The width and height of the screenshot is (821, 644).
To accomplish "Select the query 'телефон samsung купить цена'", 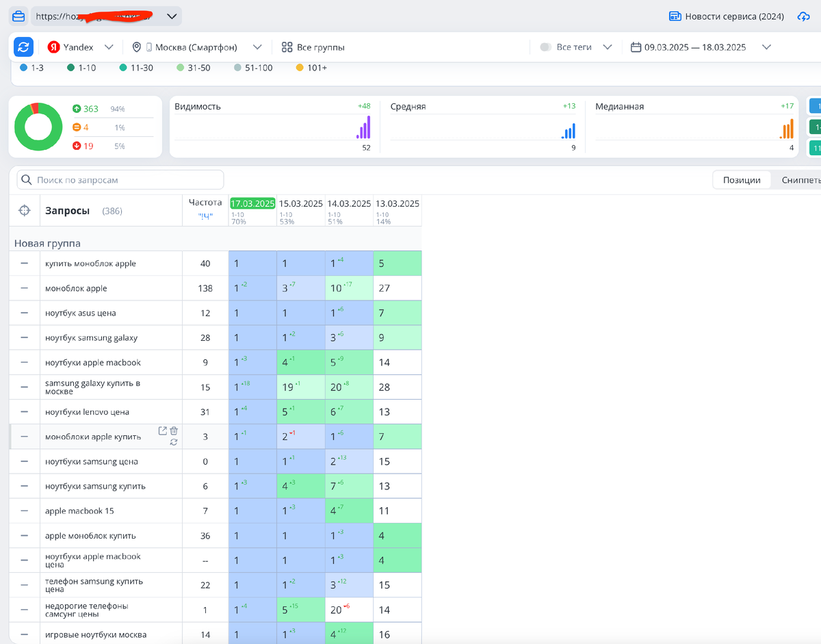I will [x=94, y=585].
